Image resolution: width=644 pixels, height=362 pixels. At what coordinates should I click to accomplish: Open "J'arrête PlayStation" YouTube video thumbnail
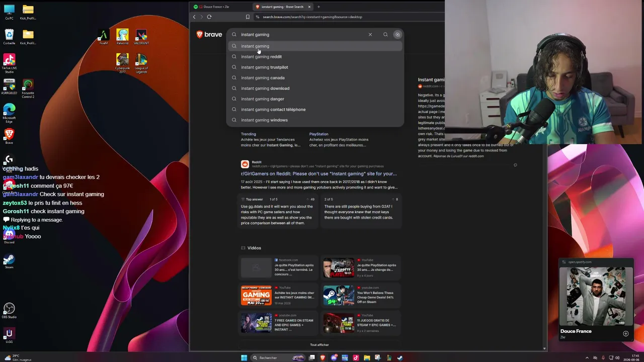[x=339, y=268]
